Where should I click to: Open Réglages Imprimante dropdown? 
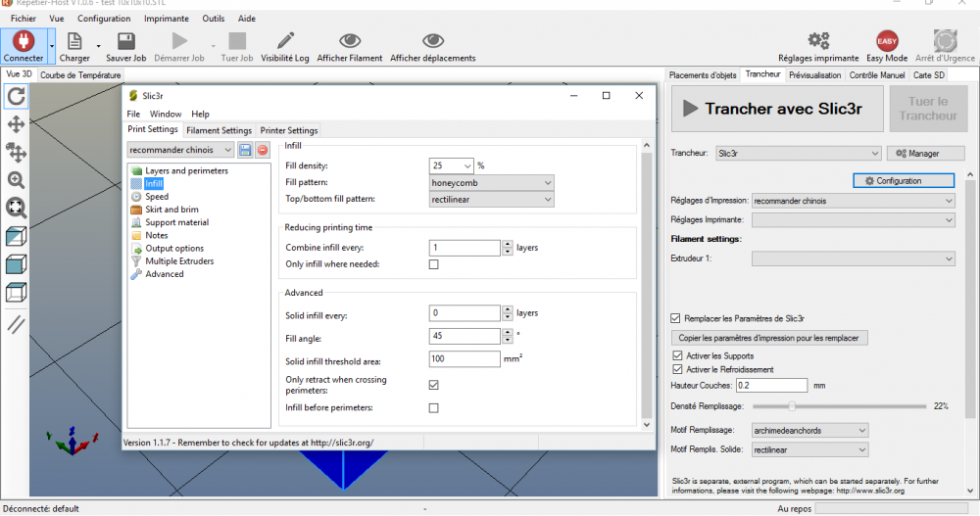pyautogui.click(x=854, y=220)
